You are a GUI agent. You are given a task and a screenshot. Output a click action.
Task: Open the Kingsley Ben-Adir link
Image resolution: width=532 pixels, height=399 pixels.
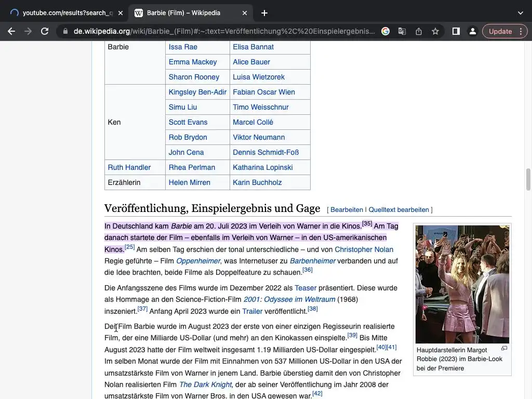(197, 92)
